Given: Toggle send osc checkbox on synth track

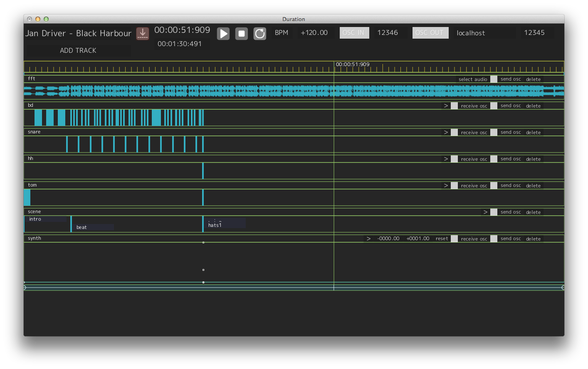Looking at the screenshot, I should 494,239.
